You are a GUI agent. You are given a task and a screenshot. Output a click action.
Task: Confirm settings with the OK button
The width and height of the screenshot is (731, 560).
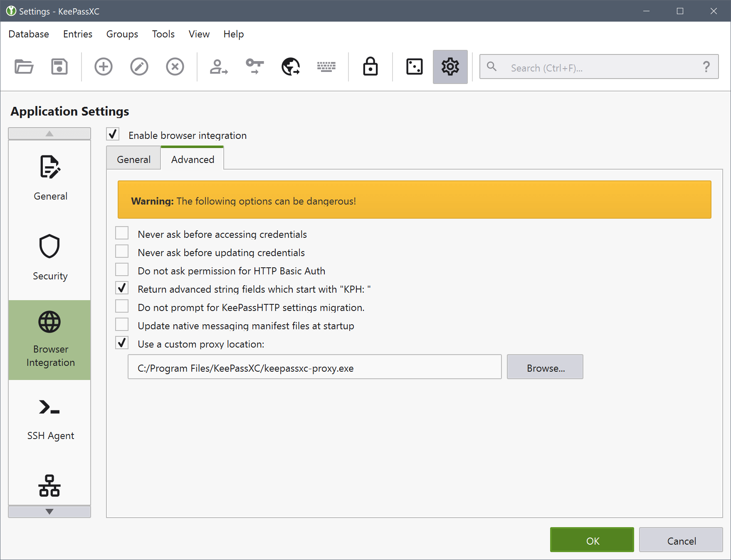[592, 540]
